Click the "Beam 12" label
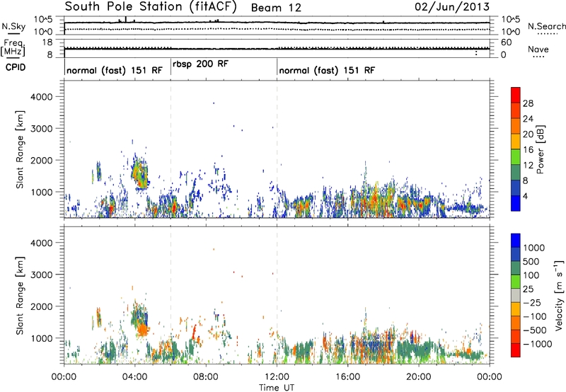 [x=276, y=8]
